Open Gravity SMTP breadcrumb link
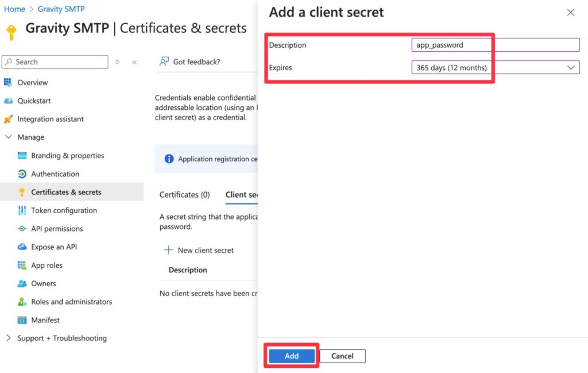 (x=61, y=9)
